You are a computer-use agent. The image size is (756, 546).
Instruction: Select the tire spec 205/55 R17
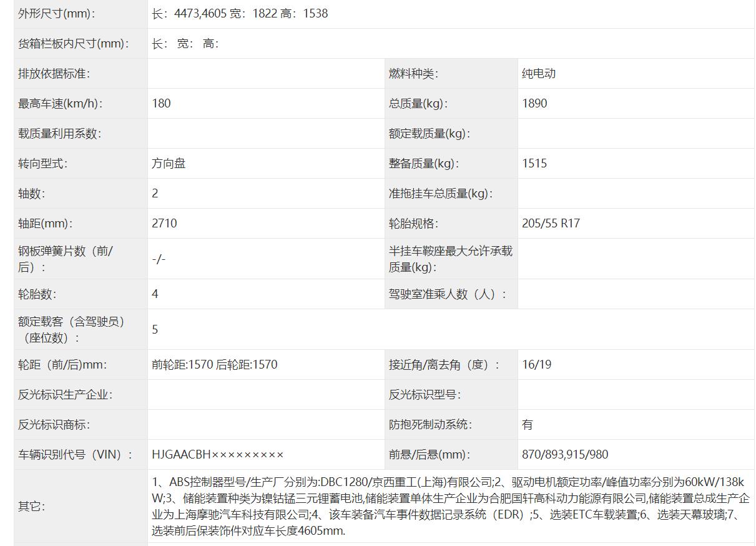[551, 224]
